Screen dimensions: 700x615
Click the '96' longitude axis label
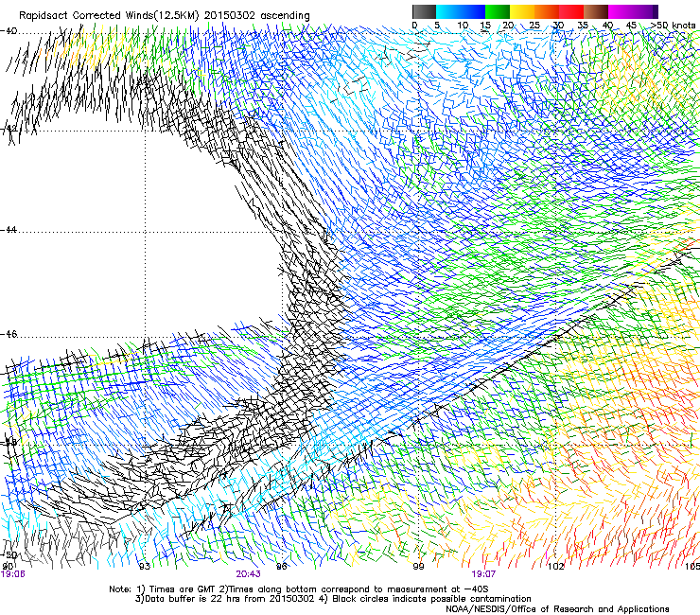(x=281, y=567)
